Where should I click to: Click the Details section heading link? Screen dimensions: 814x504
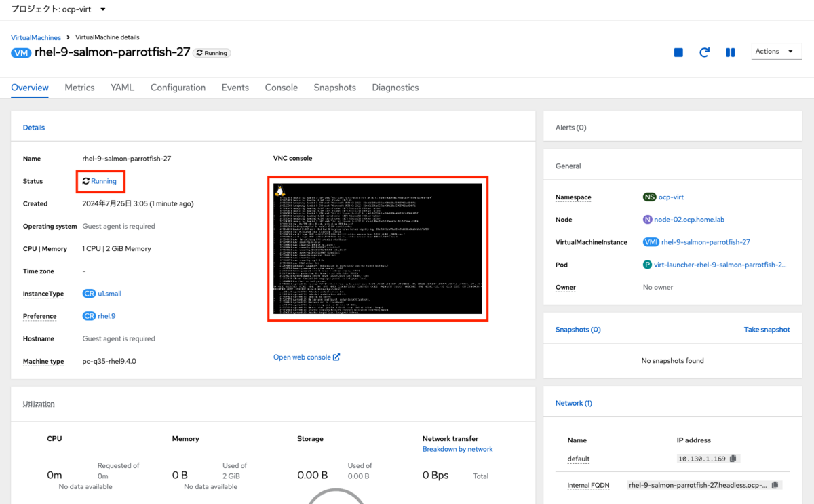coord(34,128)
